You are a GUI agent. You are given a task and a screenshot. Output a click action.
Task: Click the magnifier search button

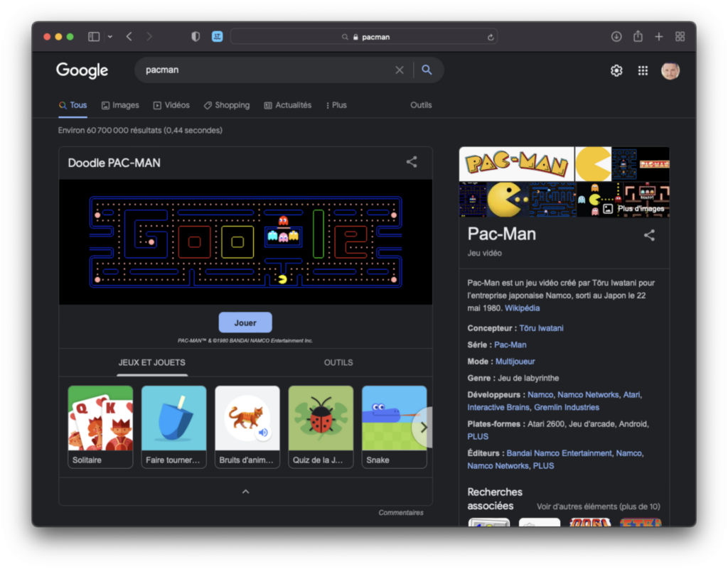pyautogui.click(x=427, y=70)
